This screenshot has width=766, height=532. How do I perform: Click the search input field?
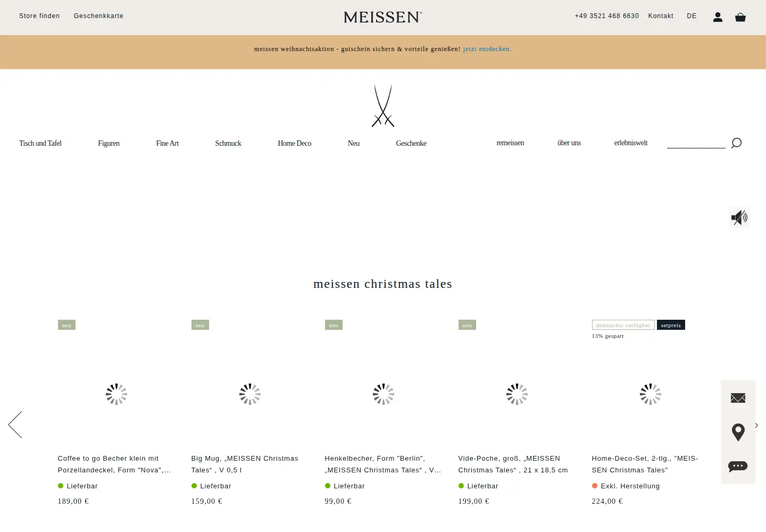(x=696, y=143)
